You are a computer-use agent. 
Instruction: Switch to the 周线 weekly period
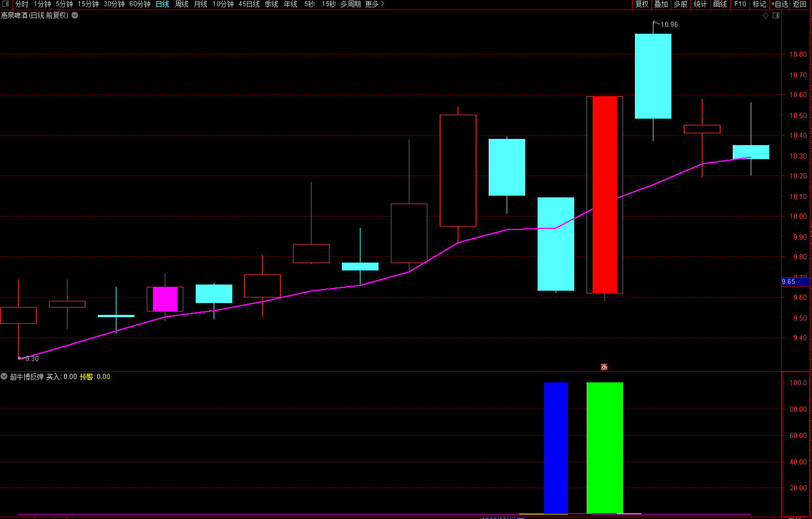tap(182, 4)
